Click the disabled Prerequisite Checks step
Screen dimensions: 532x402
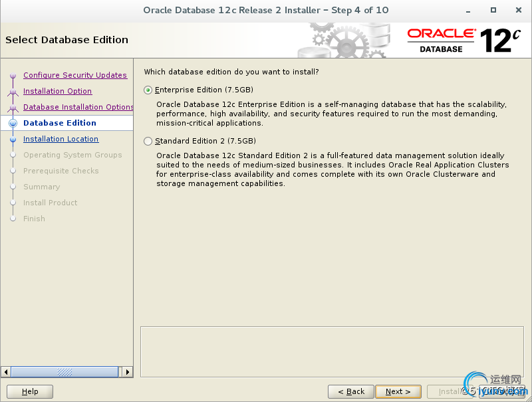coord(61,171)
